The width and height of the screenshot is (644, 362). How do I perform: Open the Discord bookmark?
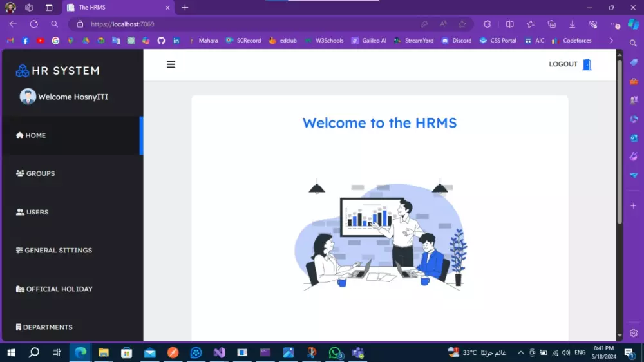[x=457, y=41]
